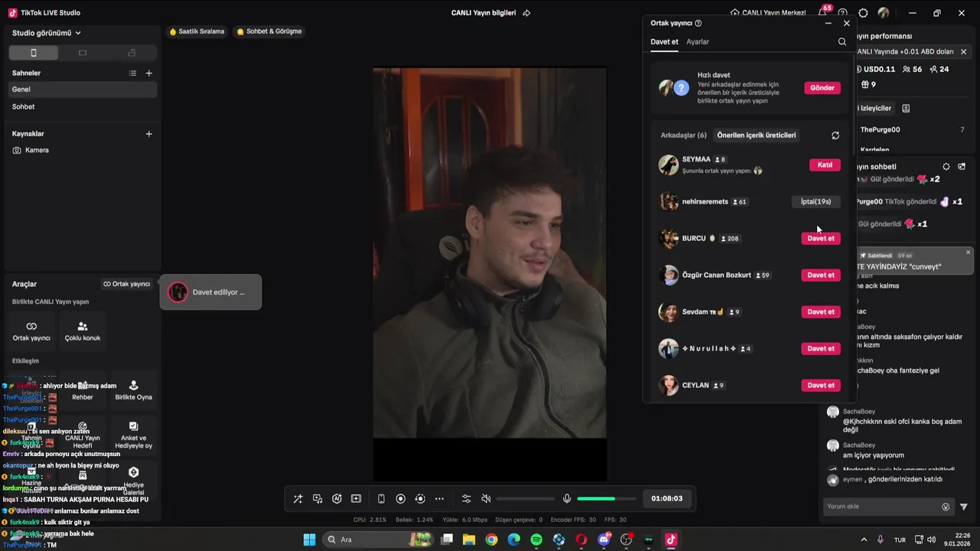
Task: Open the Ortak yayıncı tool tile
Action: [31, 330]
